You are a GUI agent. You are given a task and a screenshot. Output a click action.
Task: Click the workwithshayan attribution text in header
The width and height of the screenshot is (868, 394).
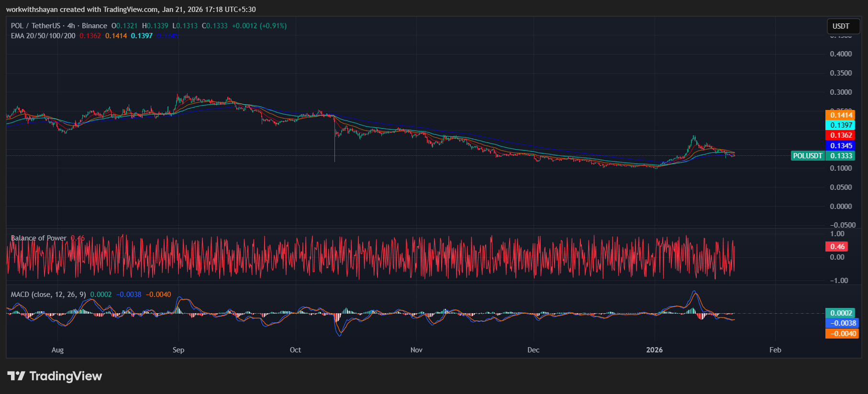point(32,10)
